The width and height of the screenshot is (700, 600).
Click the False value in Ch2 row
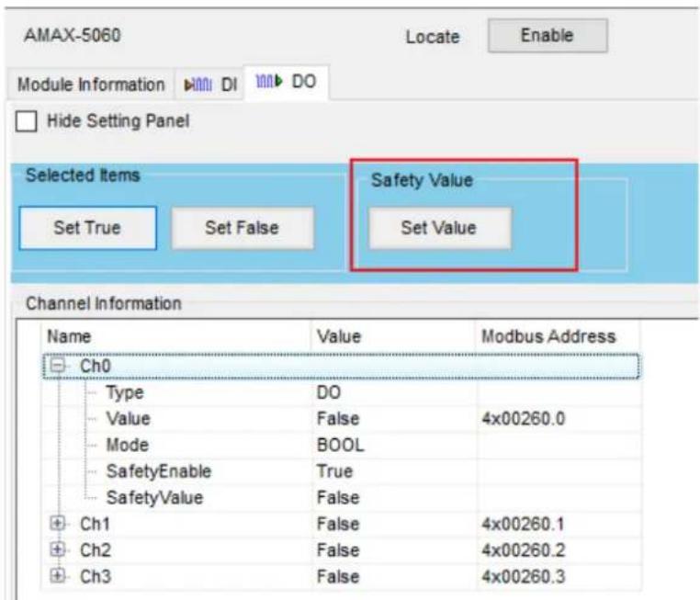338,550
